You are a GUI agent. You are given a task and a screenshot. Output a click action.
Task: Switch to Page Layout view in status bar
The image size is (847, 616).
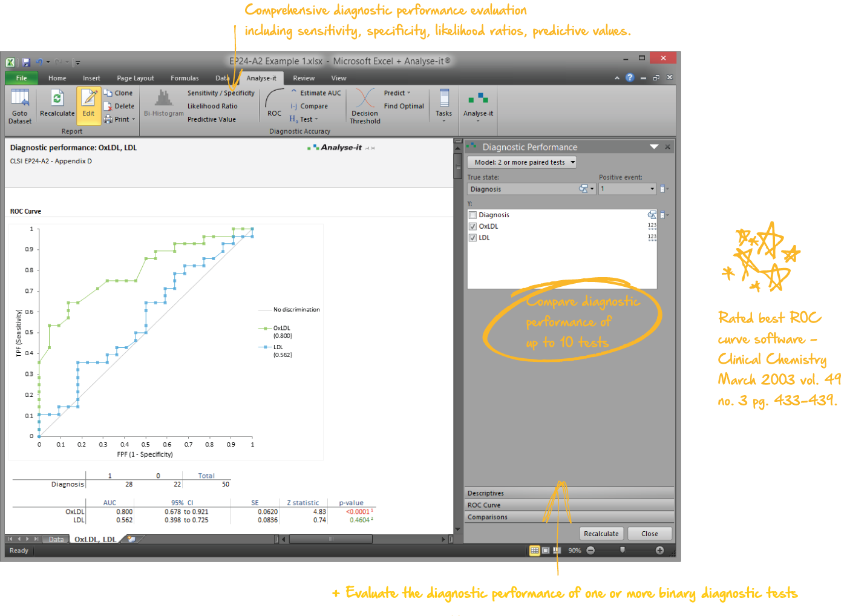(546, 551)
